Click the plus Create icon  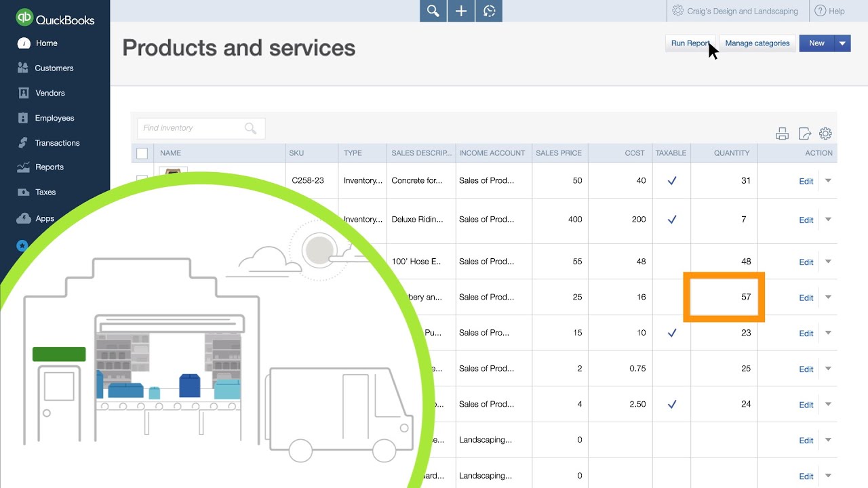coord(461,11)
